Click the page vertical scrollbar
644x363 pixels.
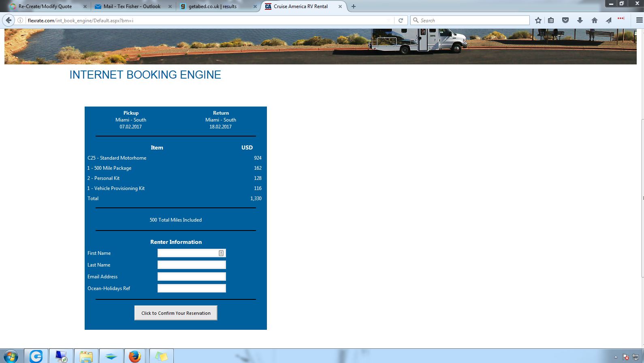642,199
